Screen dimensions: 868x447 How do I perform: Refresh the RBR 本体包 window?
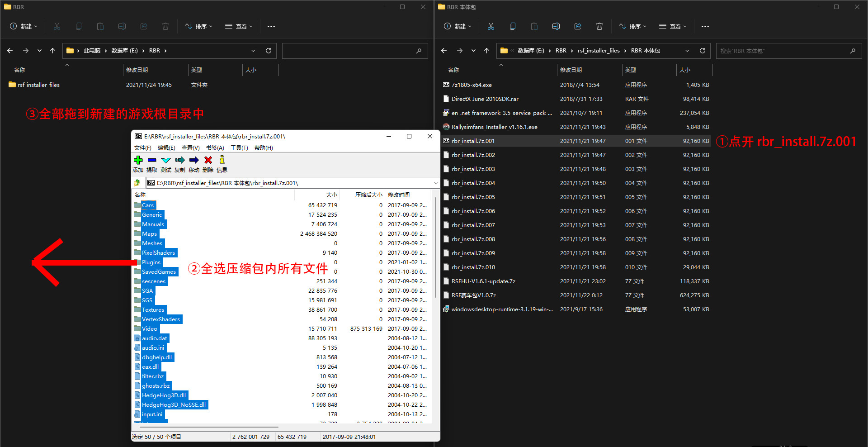pyautogui.click(x=703, y=51)
